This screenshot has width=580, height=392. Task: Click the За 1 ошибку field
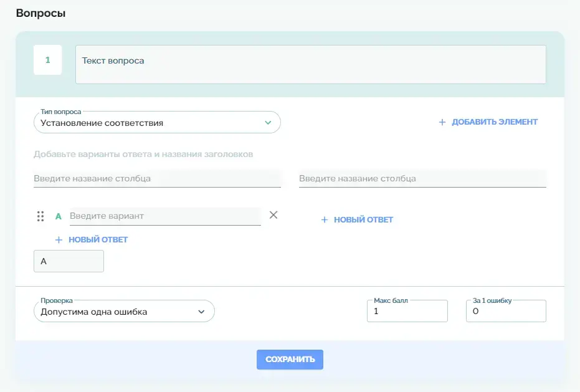point(505,312)
